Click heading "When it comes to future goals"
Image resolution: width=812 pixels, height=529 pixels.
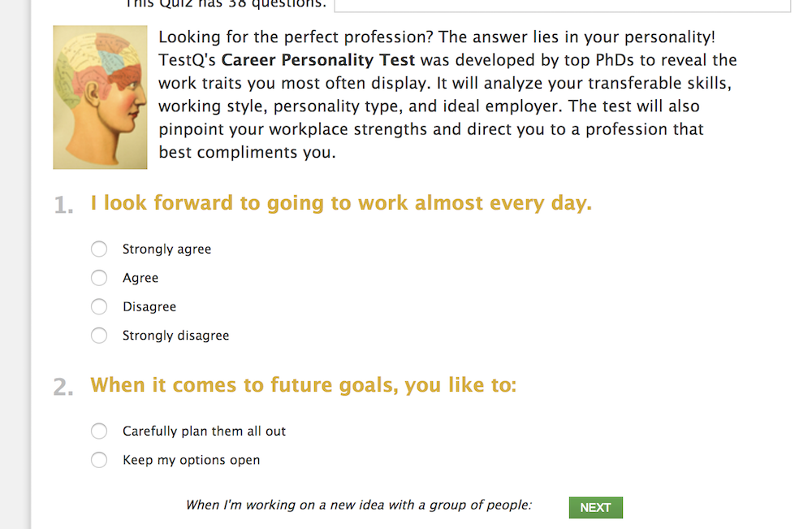click(x=303, y=384)
